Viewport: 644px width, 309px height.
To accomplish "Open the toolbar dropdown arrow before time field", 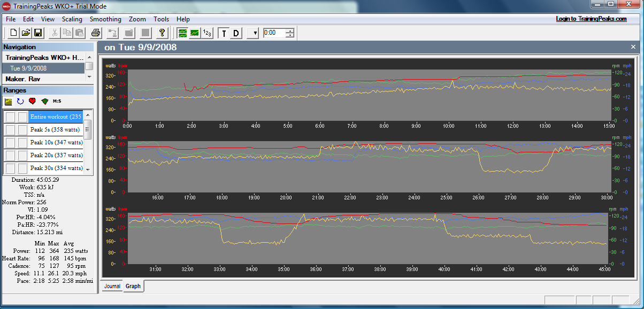I will [x=254, y=33].
